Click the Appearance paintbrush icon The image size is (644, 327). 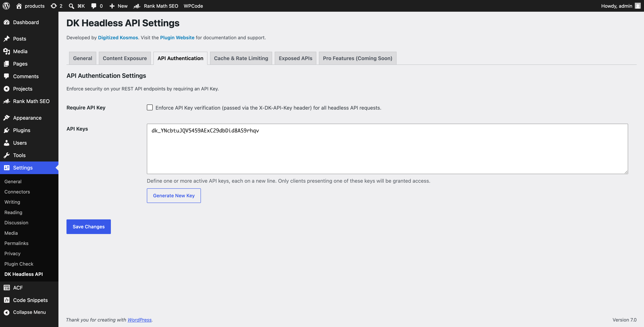pos(7,118)
